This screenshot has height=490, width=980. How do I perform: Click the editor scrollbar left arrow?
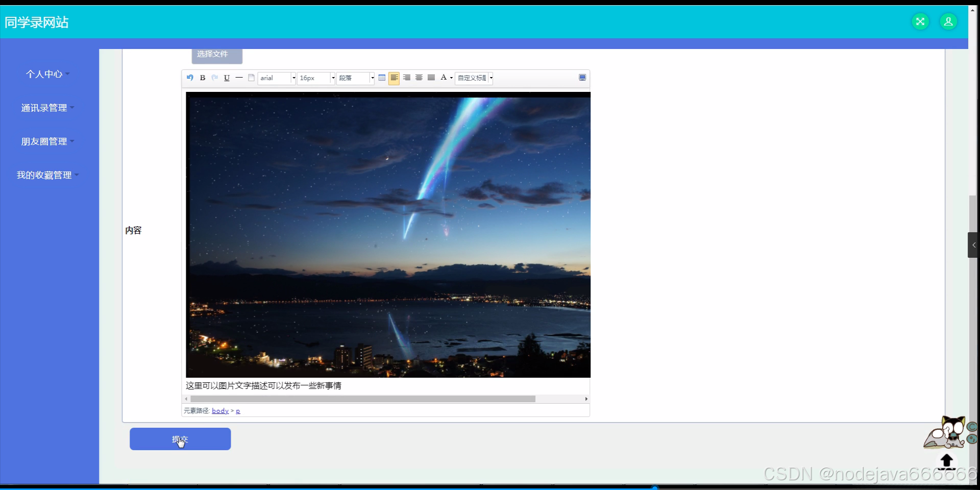point(186,399)
